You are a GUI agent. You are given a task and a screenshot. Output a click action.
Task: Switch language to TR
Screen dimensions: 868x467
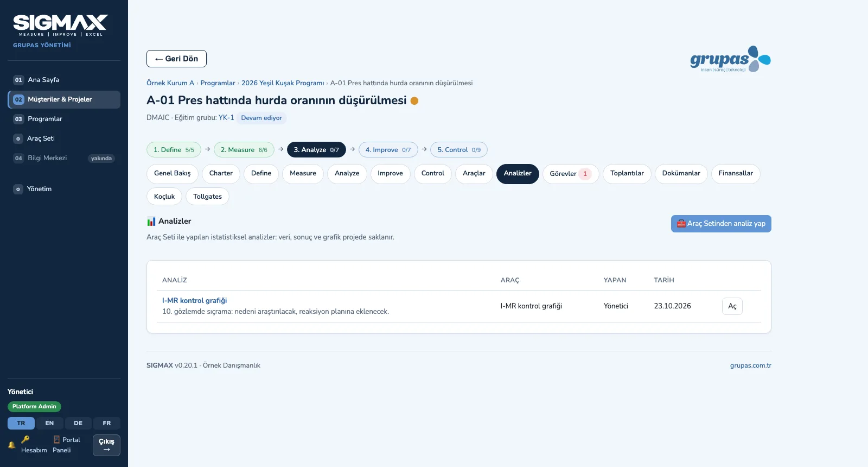click(21, 423)
